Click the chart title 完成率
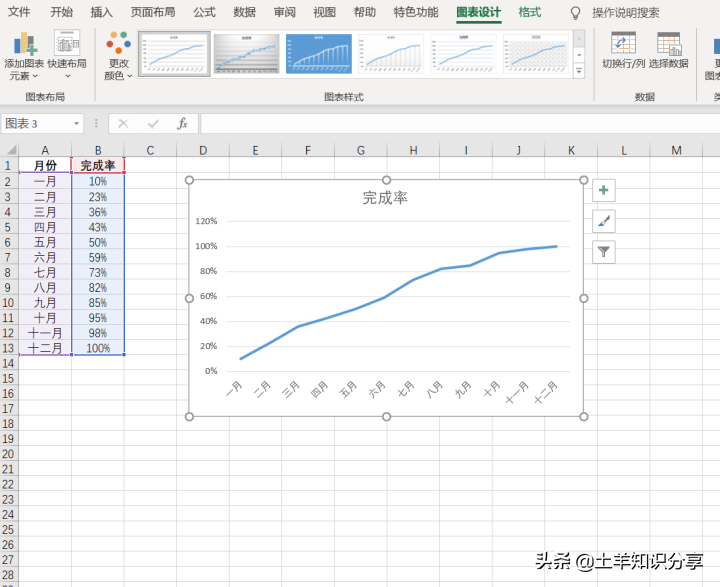Screen dimensions: 720x587 [385, 198]
